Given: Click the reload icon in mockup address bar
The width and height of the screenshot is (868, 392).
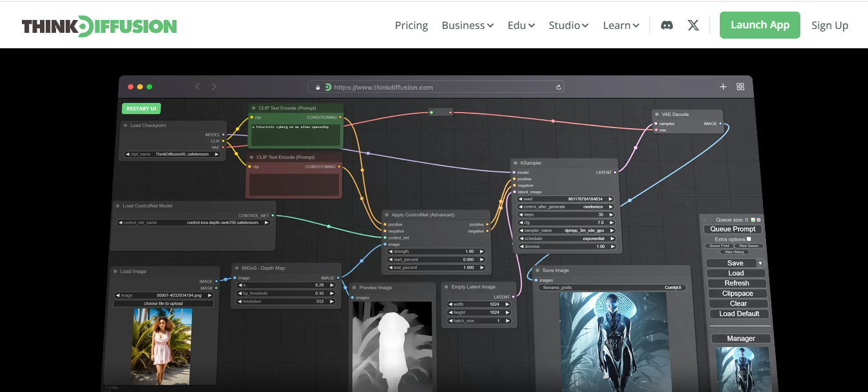Looking at the screenshot, I should [x=559, y=87].
